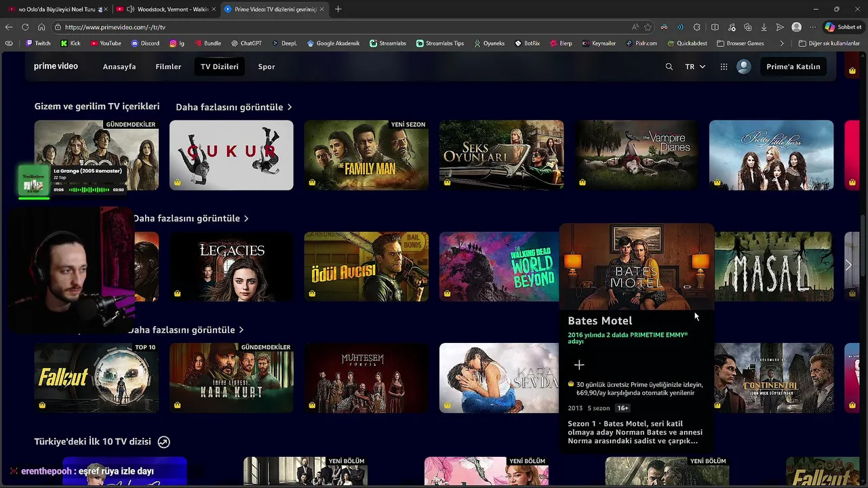Image resolution: width=868 pixels, height=488 pixels.
Task: Add page to favorites star icon
Action: [648, 27]
